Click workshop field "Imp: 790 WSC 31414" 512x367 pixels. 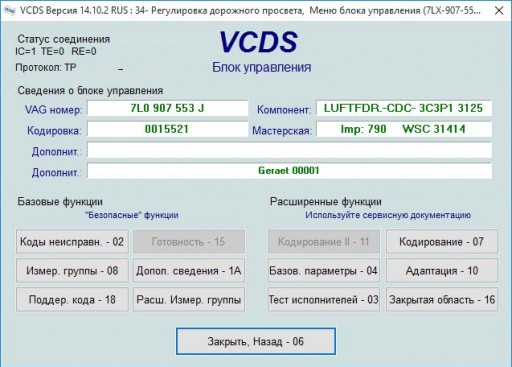pos(404,129)
